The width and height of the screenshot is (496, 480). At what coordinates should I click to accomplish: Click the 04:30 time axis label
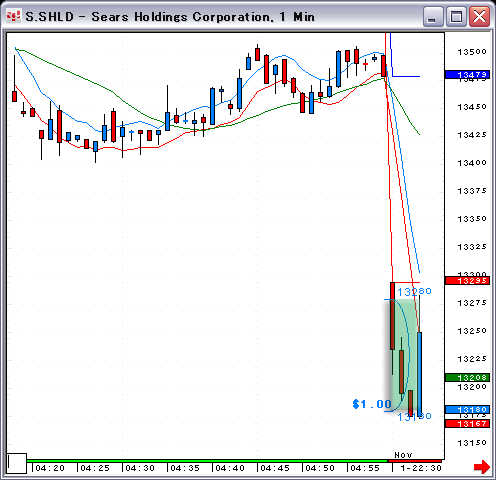140,468
